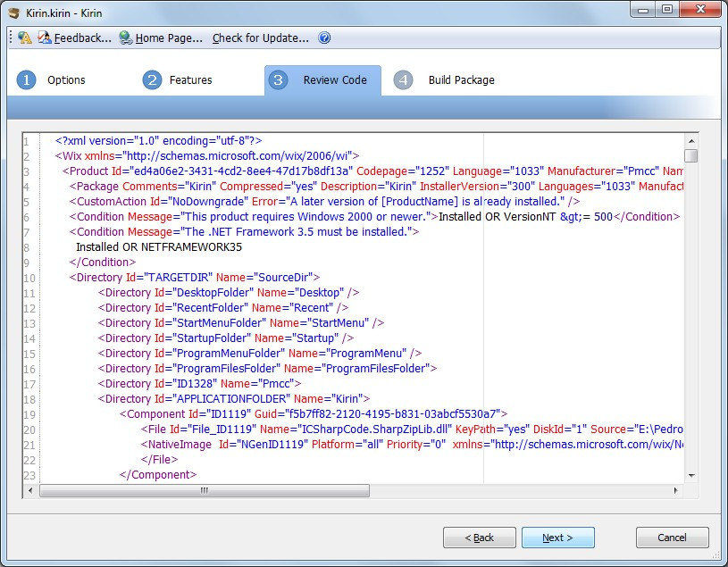The width and height of the screenshot is (728, 567).
Task: Jump to Build Package step
Action: pos(462,79)
